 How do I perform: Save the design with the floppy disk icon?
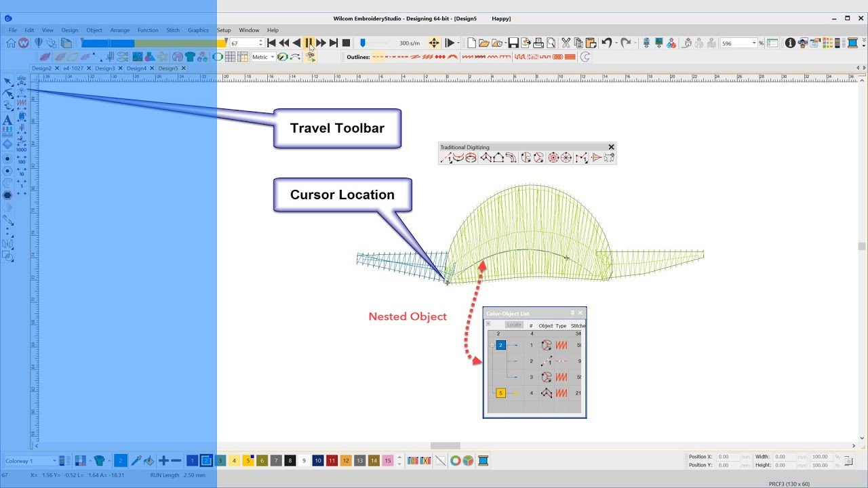click(513, 43)
